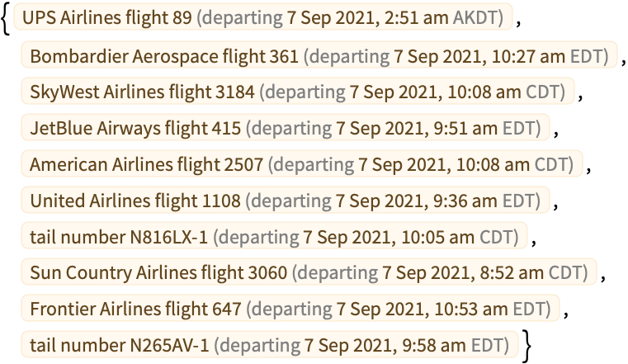Select American Airlines flight 2507 entity
628x364 pixels.
tap(302, 163)
